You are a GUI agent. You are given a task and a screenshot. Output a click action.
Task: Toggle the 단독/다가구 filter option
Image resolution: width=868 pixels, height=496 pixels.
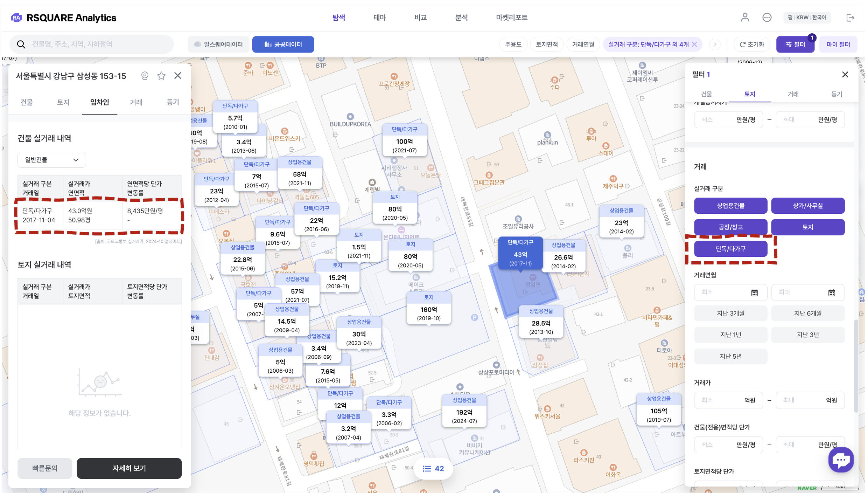click(730, 249)
